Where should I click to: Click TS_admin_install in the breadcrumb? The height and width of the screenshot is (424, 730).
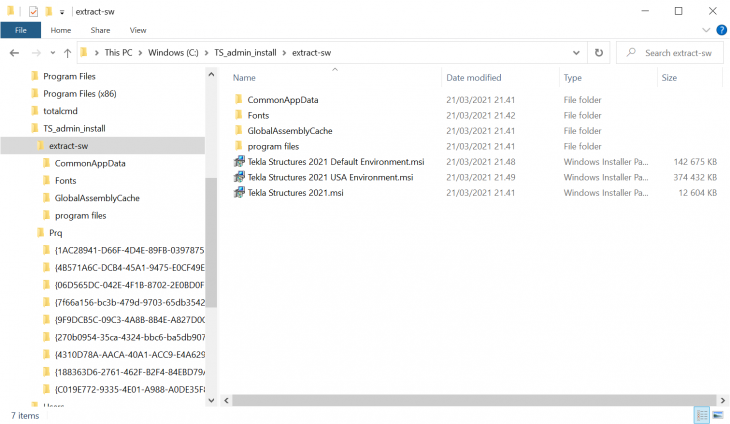(x=245, y=53)
